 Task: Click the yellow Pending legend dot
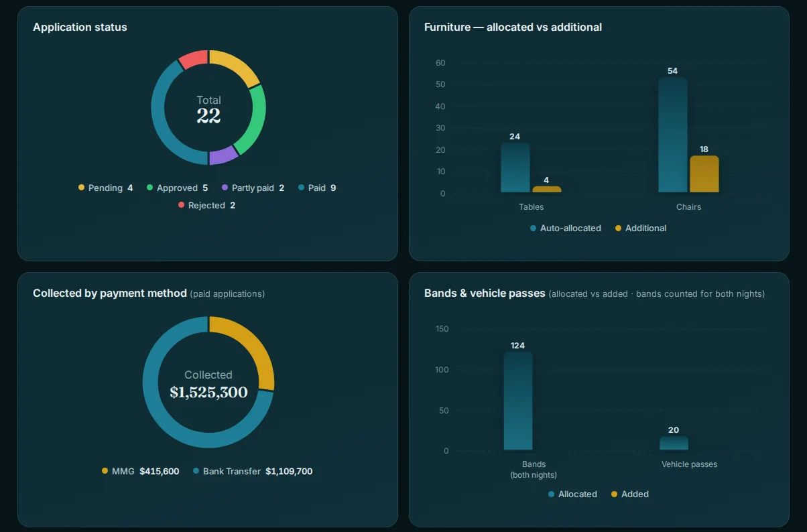coord(82,188)
